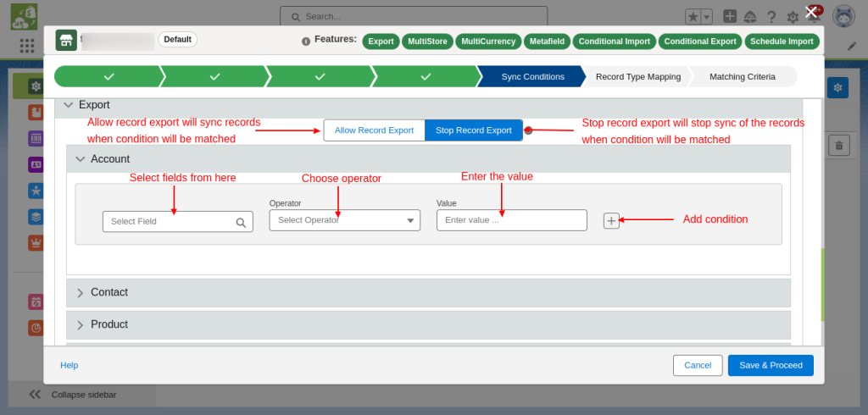Screen dimensions: 868x415
Task: Open the Help link
Action: (x=70, y=365)
